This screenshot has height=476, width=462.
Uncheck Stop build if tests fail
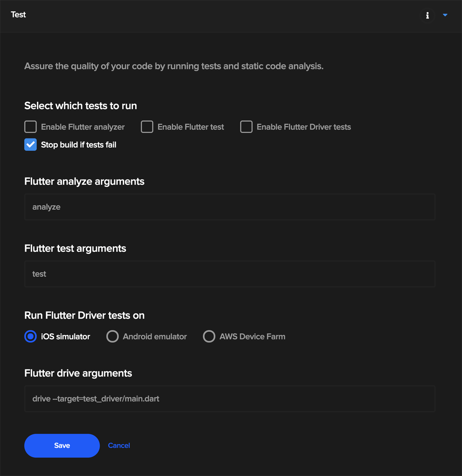point(30,145)
